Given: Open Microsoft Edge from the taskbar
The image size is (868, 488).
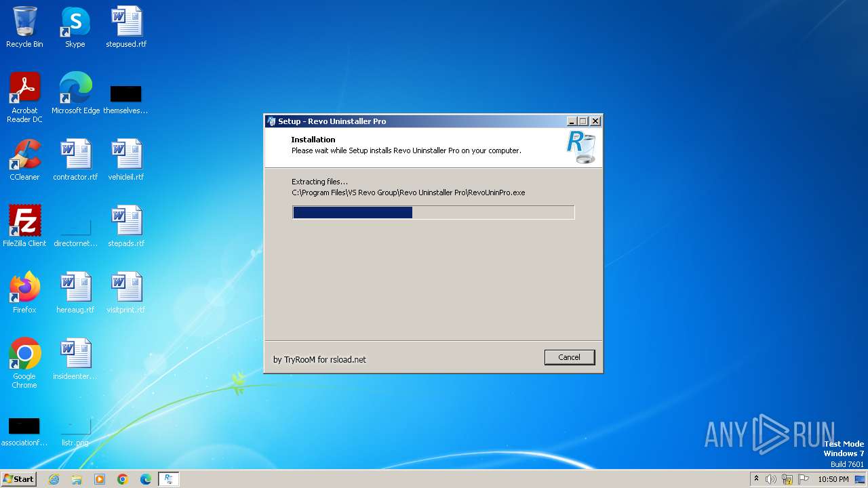Looking at the screenshot, I should (146, 479).
